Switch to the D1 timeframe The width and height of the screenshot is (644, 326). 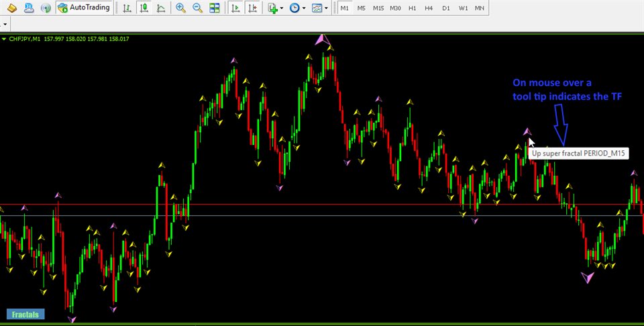[446, 8]
